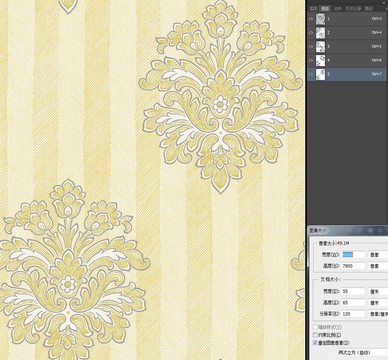Click the 图像大小 dialog title bar
The height and width of the screenshot is (360, 388).
pos(348,230)
